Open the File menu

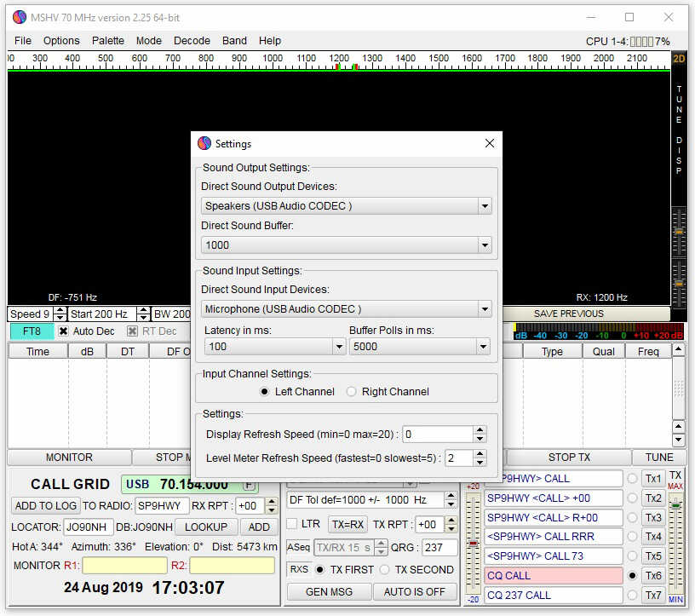[x=23, y=41]
